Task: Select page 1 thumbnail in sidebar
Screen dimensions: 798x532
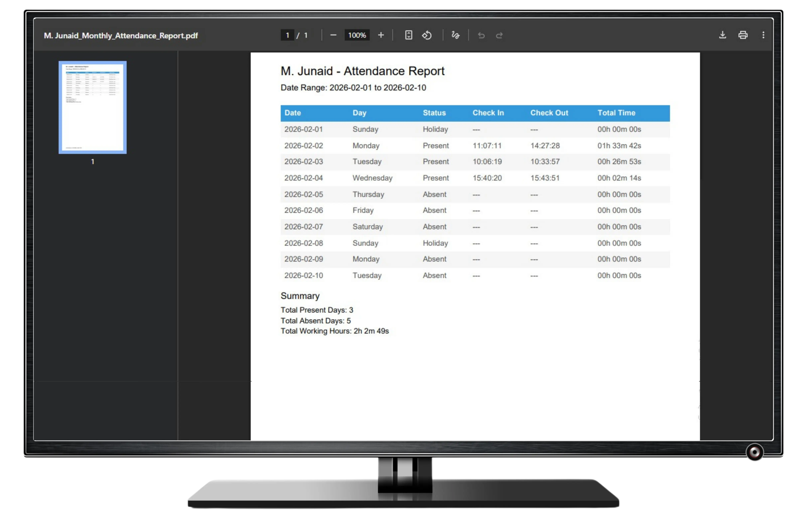Action: coord(93,107)
